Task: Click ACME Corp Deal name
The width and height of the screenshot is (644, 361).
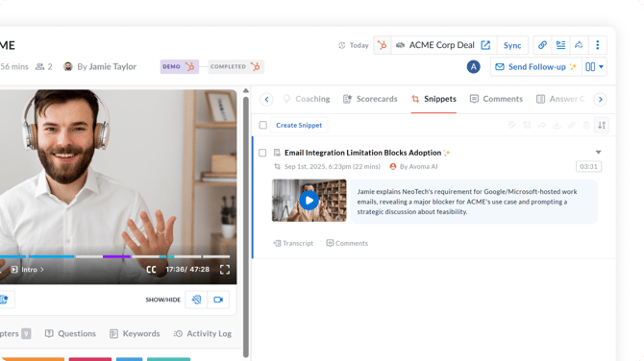Action: pyautogui.click(x=441, y=45)
